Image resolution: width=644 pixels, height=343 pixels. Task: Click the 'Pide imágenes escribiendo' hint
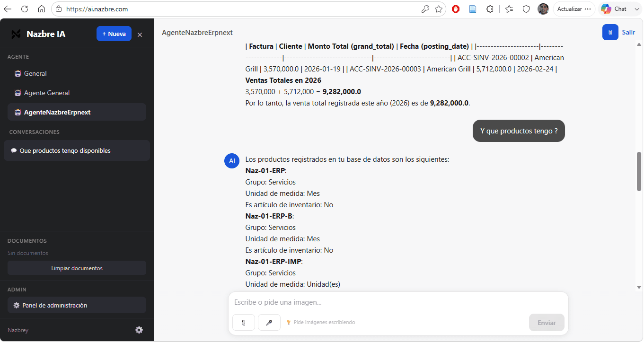tap(324, 322)
